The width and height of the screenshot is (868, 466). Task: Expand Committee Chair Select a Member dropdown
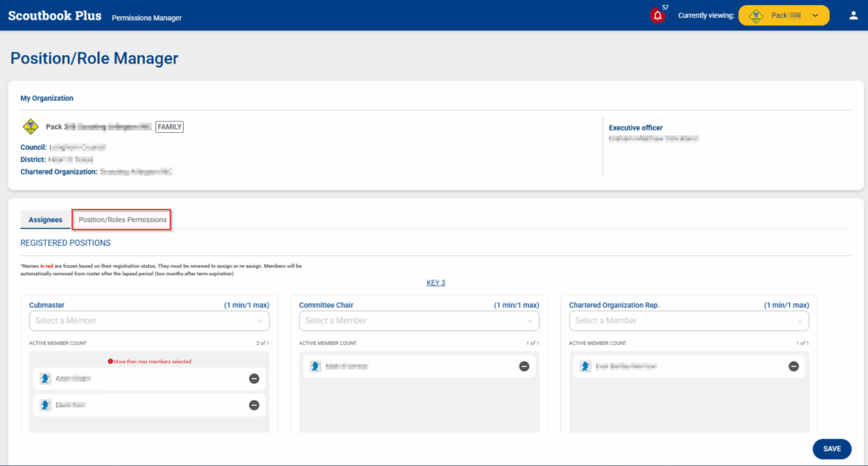tap(419, 321)
